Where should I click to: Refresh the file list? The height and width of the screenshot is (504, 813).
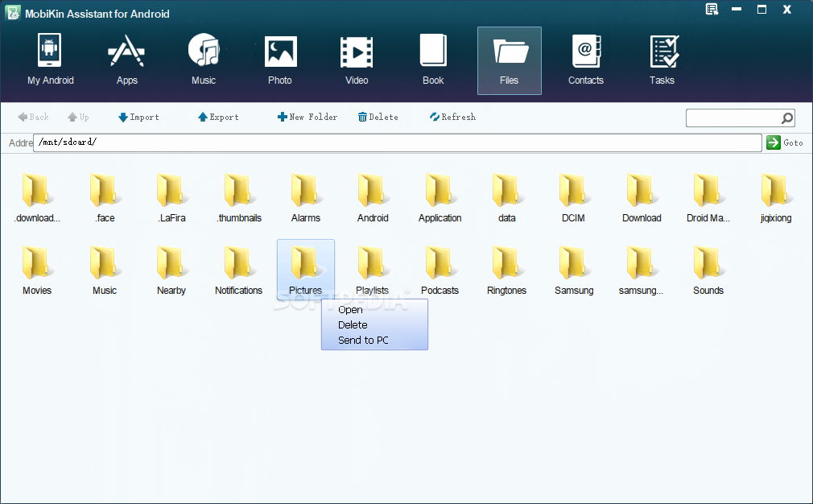(452, 118)
